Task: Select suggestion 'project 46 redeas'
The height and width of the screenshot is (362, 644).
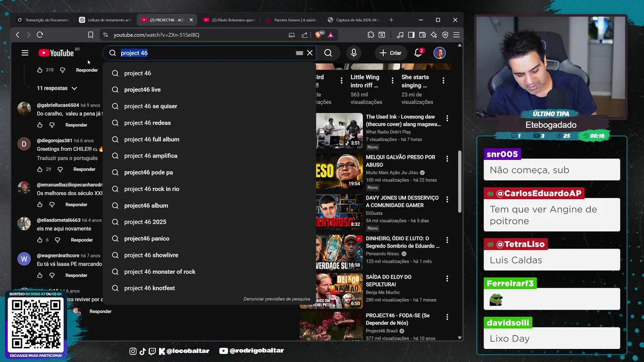Action: [x=208, y=123]
